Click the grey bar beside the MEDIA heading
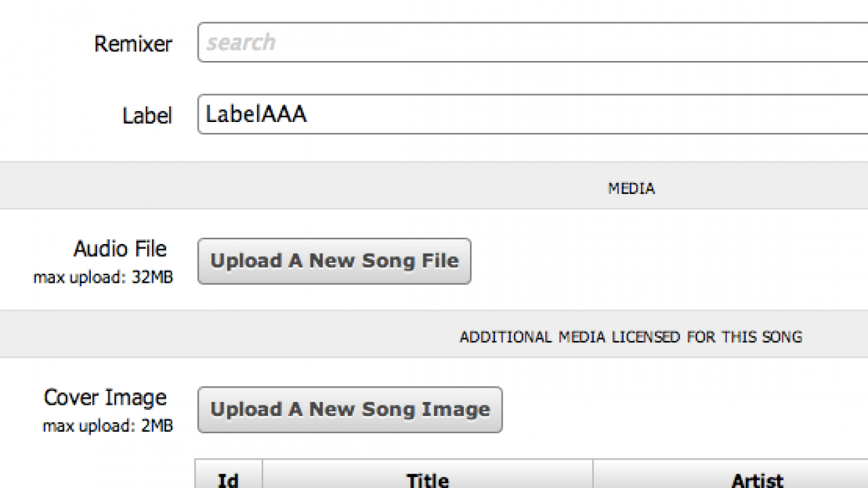 (x=271, y=186)
